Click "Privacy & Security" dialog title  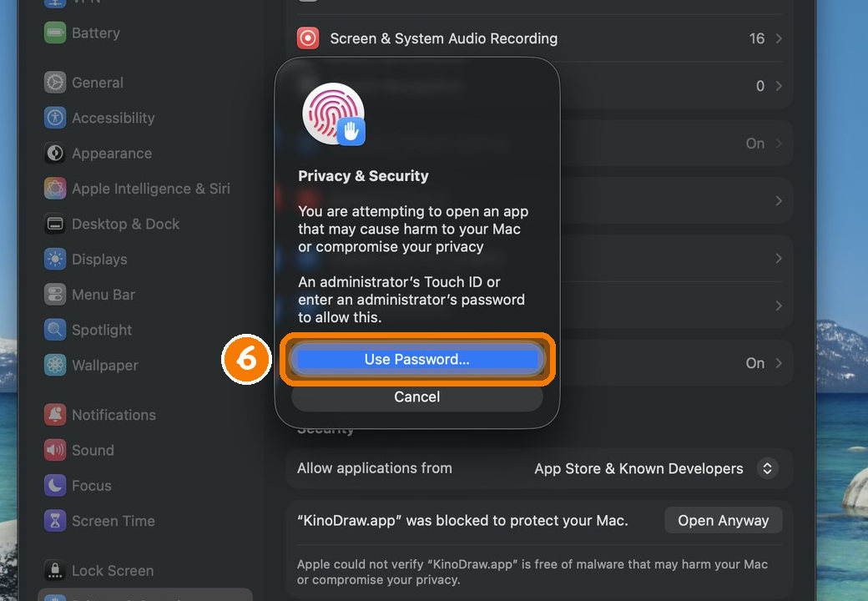[363, 176]
